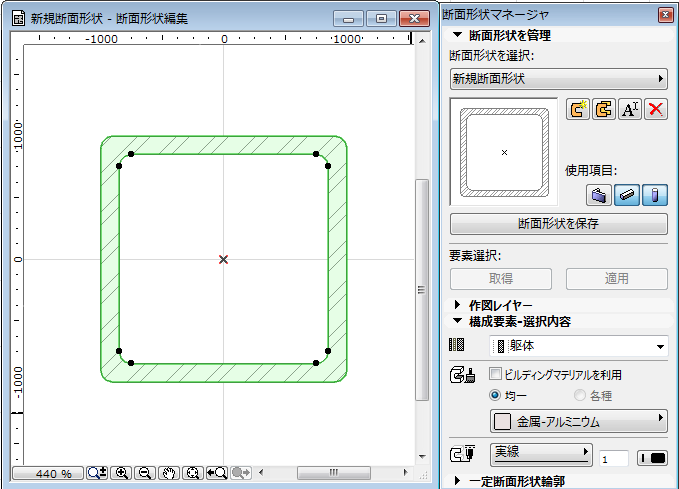Viewport: 679px width, 489px height.
Task: Click the red origin marker in the drawing
Action: pyautogui.click(x=223, y=259)
